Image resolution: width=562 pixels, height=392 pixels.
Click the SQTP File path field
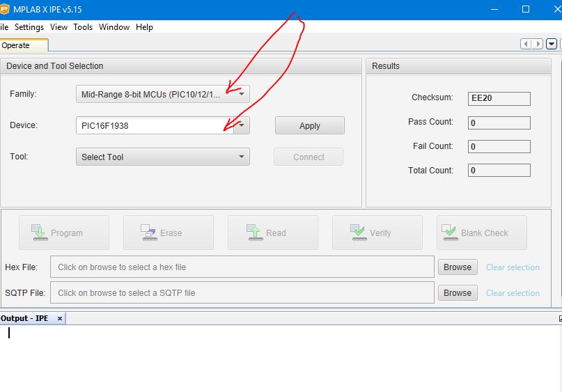click(x=242, y=292)
